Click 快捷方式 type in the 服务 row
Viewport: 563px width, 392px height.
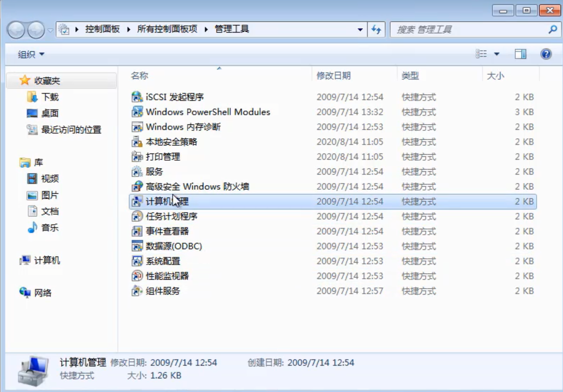coord(418,172)
